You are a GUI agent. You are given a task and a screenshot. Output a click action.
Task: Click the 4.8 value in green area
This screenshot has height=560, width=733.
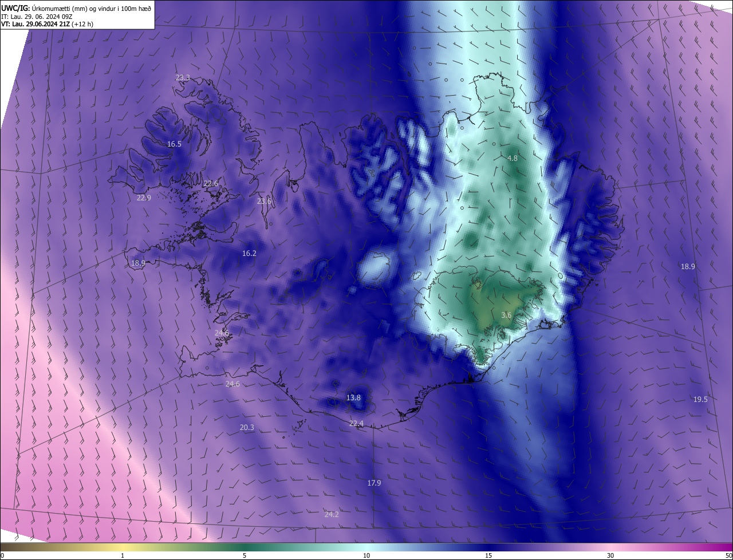pos(513,159)
